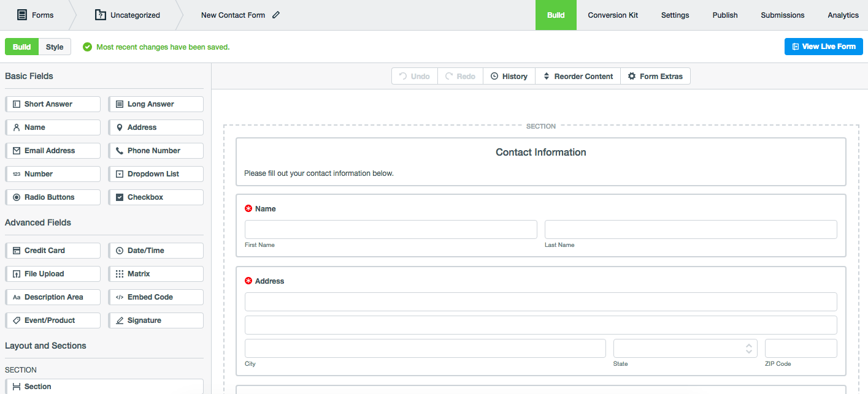Screen dimensions: 868x394
Task: Click the Forms icon in the top-left corner
Action: (x=21, y=15)
